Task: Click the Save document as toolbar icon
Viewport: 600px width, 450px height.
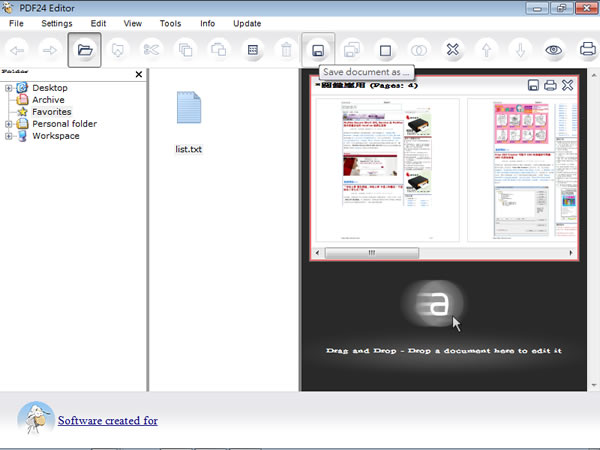Action: [318, 49]
